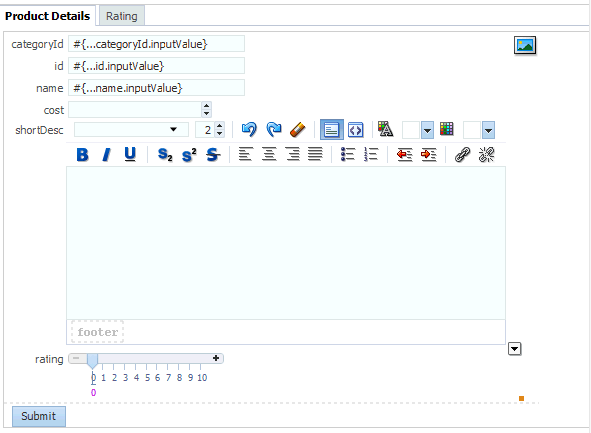Click the Indent icon
591x433 pixels.
[x=429, y=155]
